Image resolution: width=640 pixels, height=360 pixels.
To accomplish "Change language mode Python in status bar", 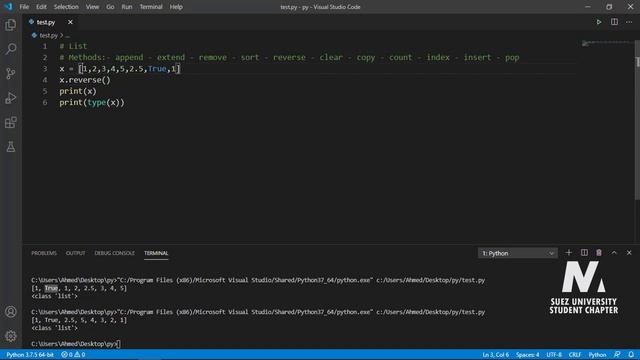I will coord(597,354).
